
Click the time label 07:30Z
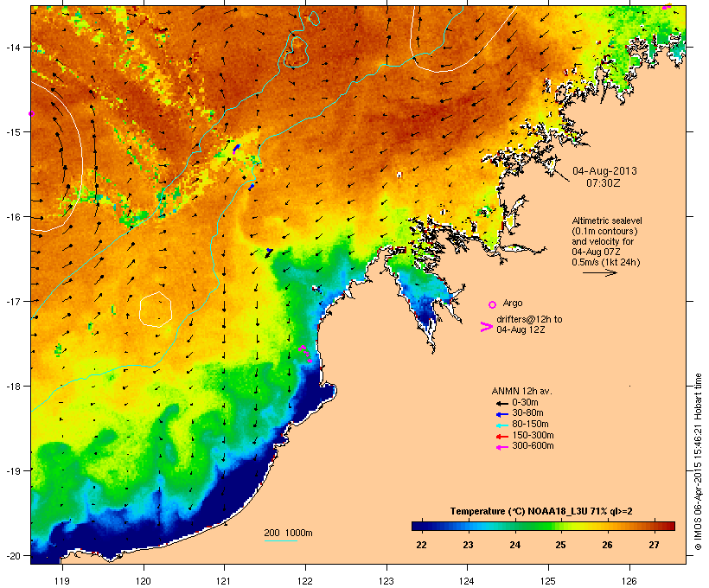pos(604,183)
